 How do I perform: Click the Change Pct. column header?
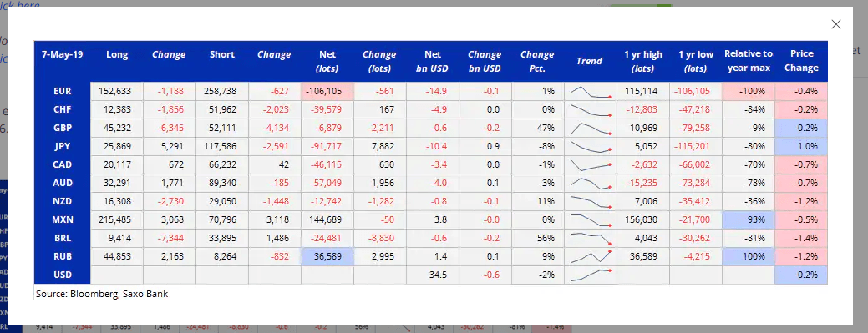pyautogui.click(x=537, y=62)
